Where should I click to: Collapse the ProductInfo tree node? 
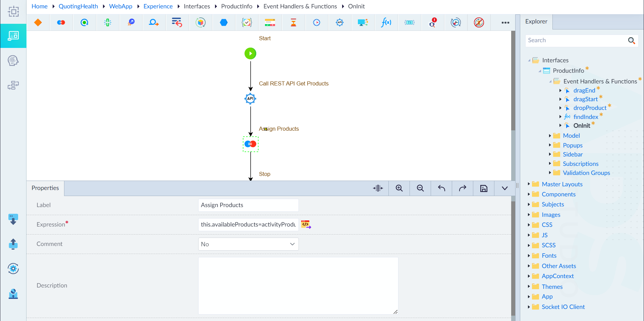click(540, 71)
